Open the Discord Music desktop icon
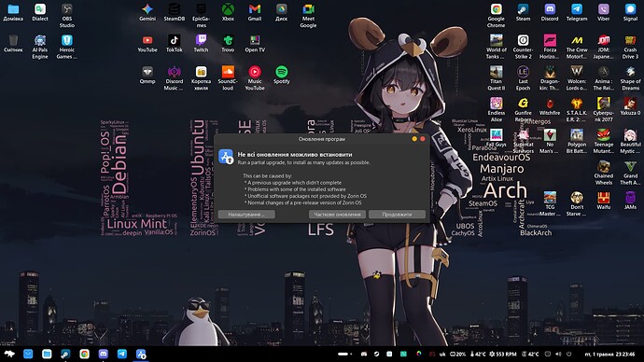The height and width of the screenshot is (362, 644). pos(175,78)
